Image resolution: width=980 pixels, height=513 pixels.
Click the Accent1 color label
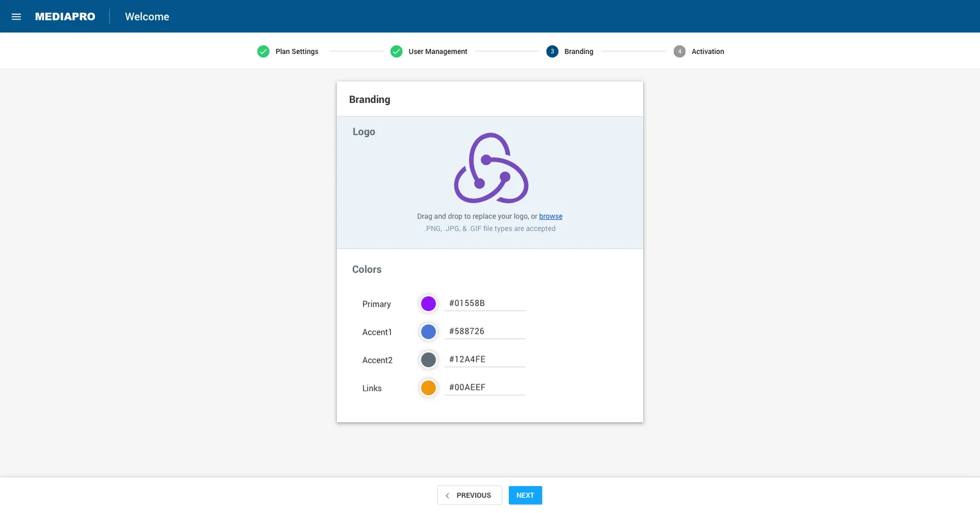377,332
